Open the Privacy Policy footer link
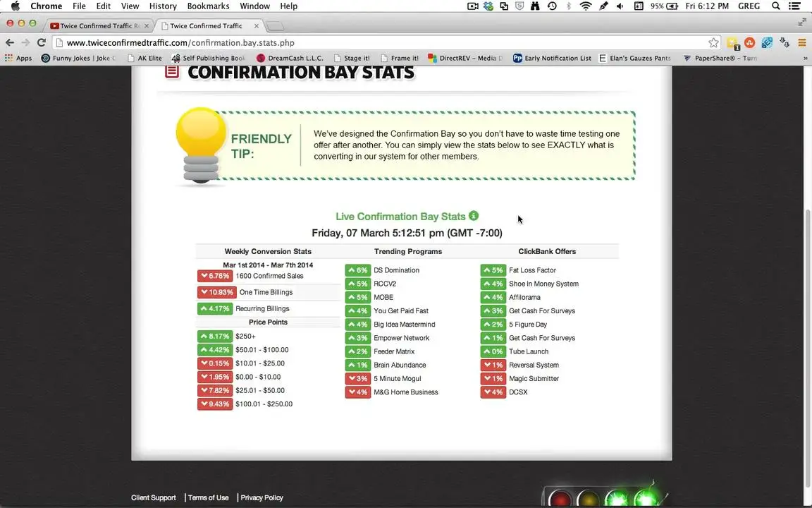 262,497
